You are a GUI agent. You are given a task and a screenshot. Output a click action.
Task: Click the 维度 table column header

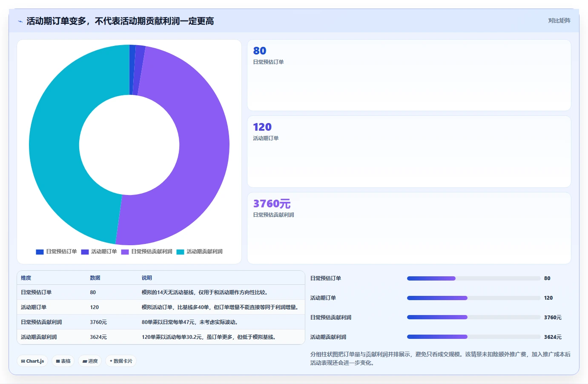pos(26,278)
